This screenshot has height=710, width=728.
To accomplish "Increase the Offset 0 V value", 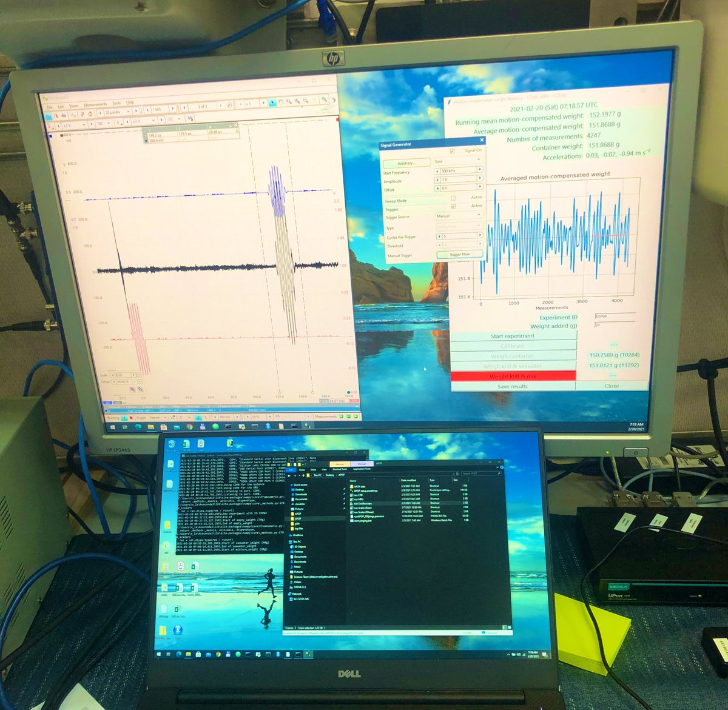I will coord(480,186).
